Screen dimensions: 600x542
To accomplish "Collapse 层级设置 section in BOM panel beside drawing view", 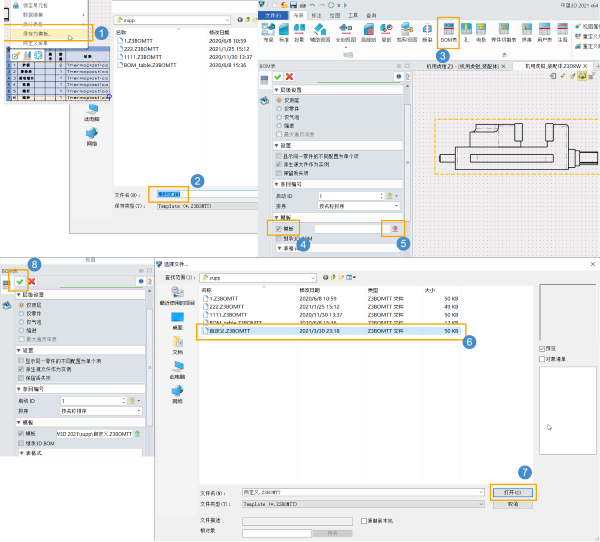I will (276, 90).
